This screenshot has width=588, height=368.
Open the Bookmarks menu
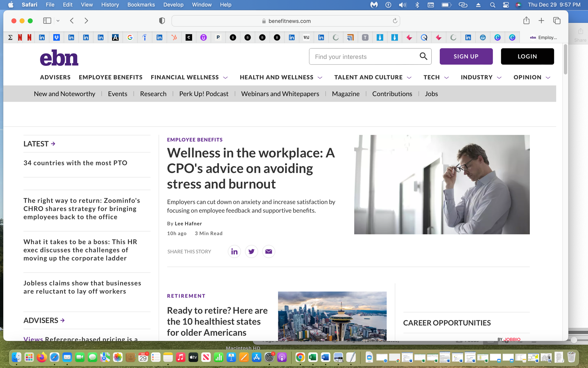click(141, 5)
